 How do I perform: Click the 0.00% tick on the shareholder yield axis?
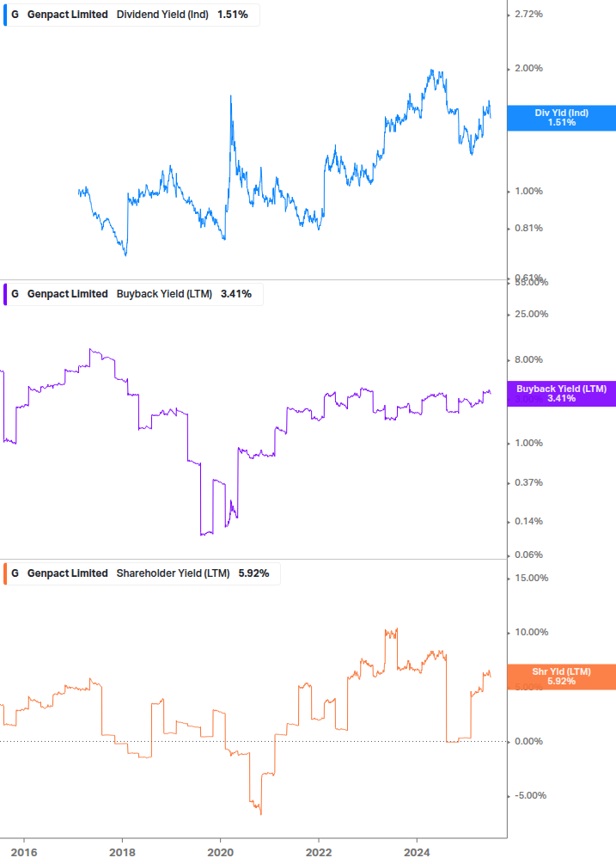[x=528, y=741]
